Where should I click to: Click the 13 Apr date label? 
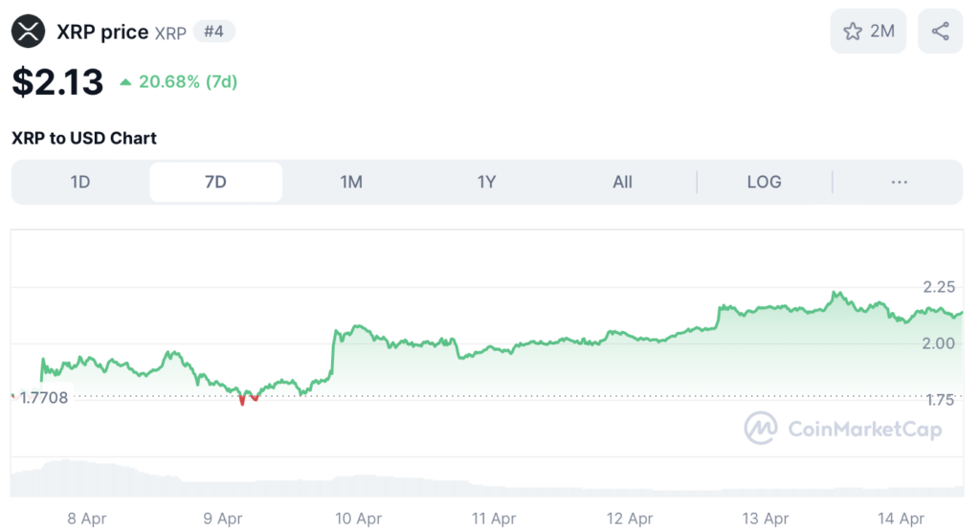(765, 519)
